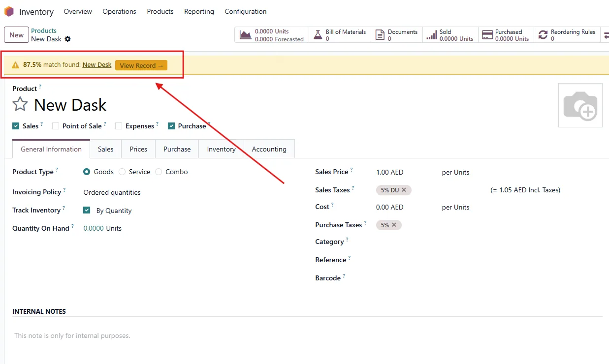
Task: Enable the Point of Sale checkbox
Action: (56, 126)
